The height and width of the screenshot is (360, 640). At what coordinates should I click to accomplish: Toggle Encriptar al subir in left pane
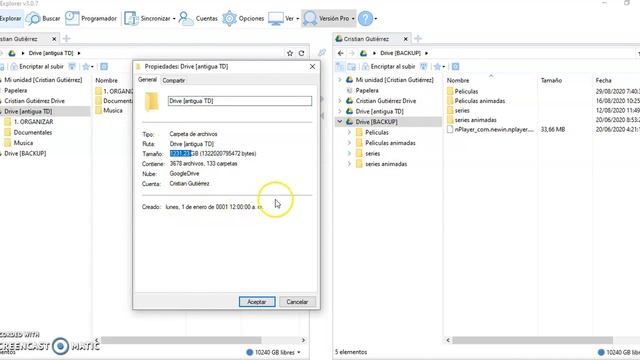point(37,67)
